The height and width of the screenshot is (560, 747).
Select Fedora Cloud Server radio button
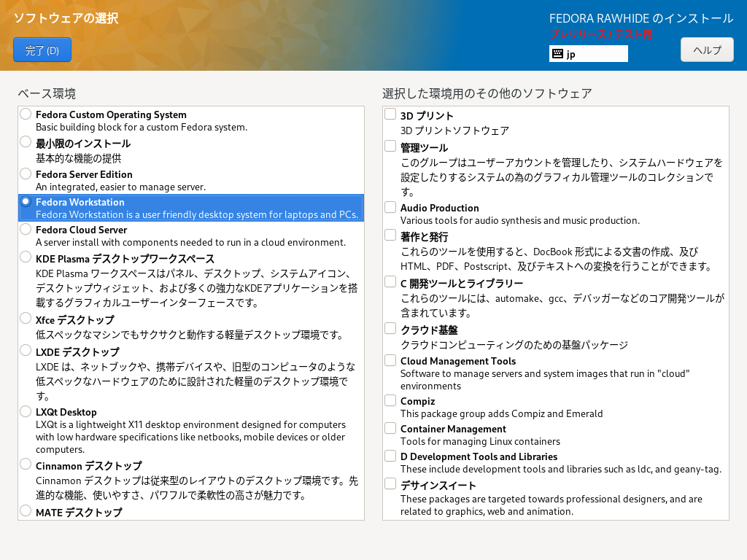(x=26, y=229)
